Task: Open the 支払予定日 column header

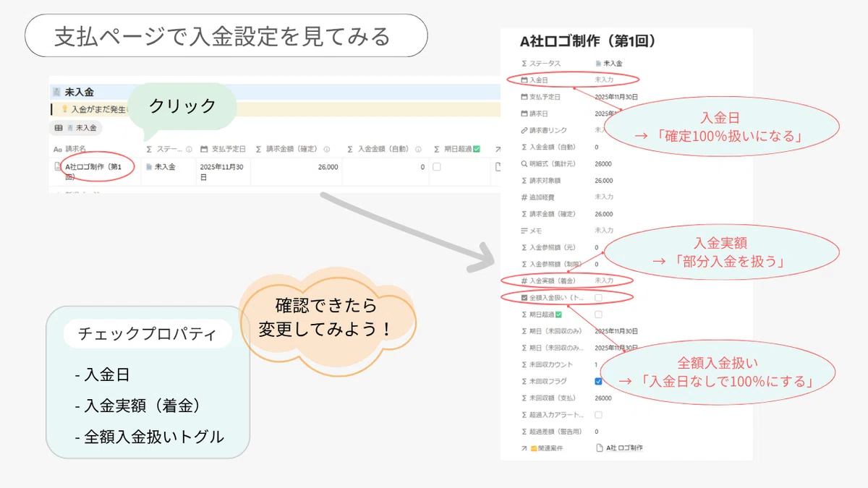Action: [224, 149]
